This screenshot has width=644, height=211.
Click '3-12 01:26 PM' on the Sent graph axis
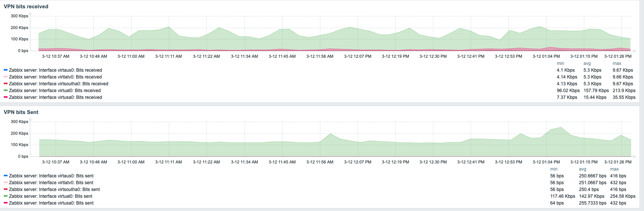[618, 162]
